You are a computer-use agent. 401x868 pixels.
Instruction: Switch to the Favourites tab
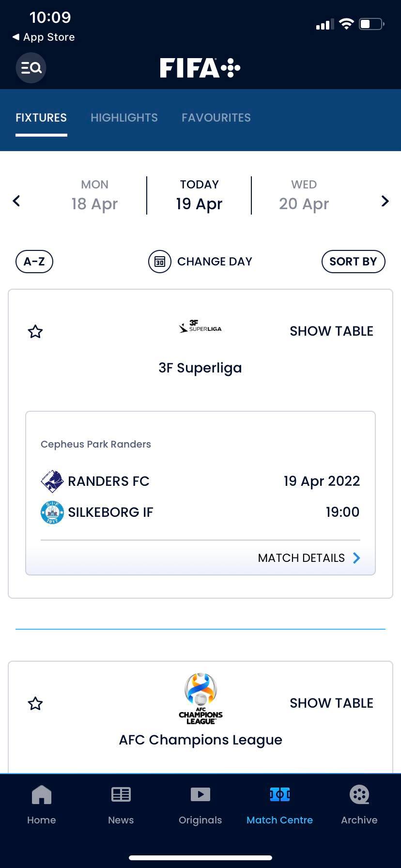coord(216,118)
